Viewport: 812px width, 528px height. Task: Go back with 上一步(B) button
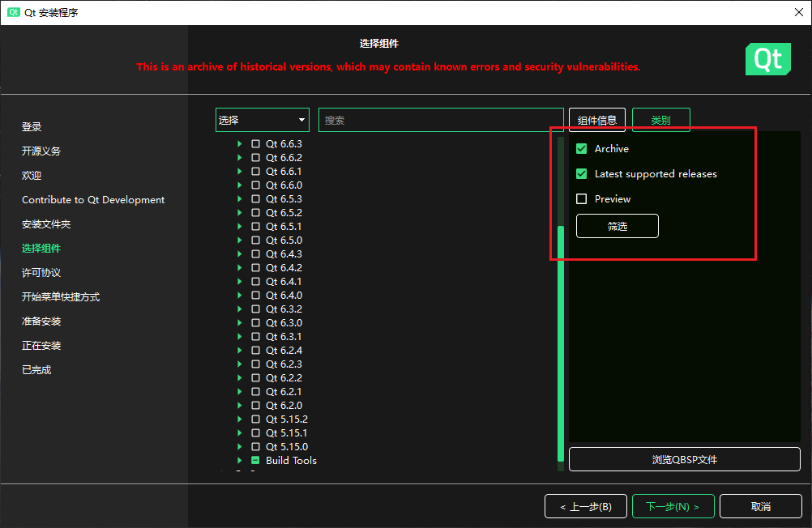(585, 506)
